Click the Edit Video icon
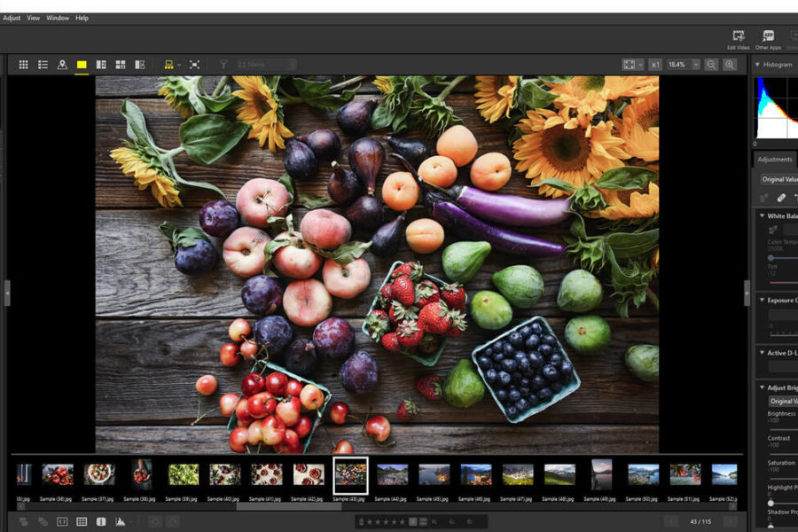 coord(738,37)
